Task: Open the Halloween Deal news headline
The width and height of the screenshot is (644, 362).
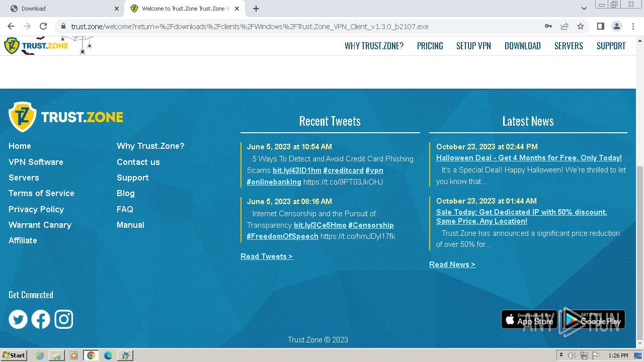Action: 529,158
